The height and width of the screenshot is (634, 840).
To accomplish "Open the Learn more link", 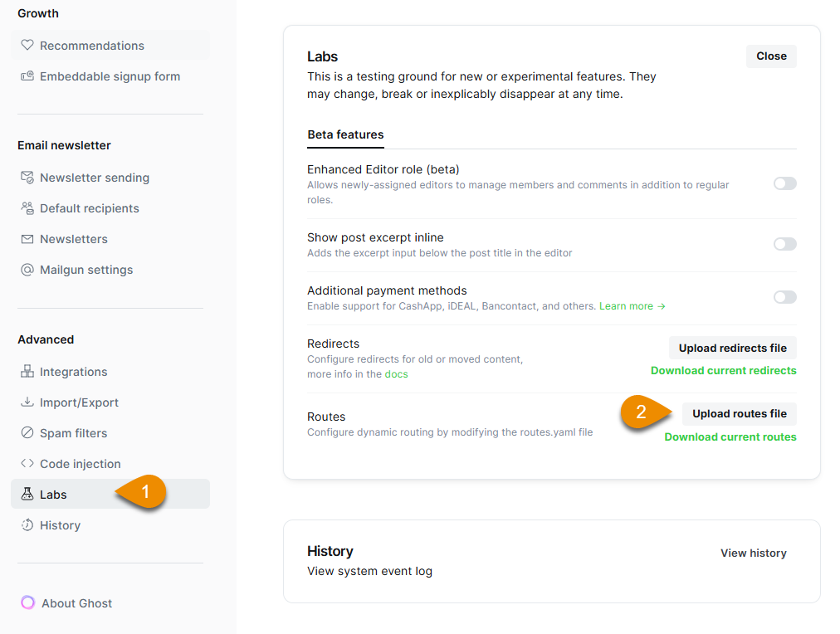I will tap(632, 306).
